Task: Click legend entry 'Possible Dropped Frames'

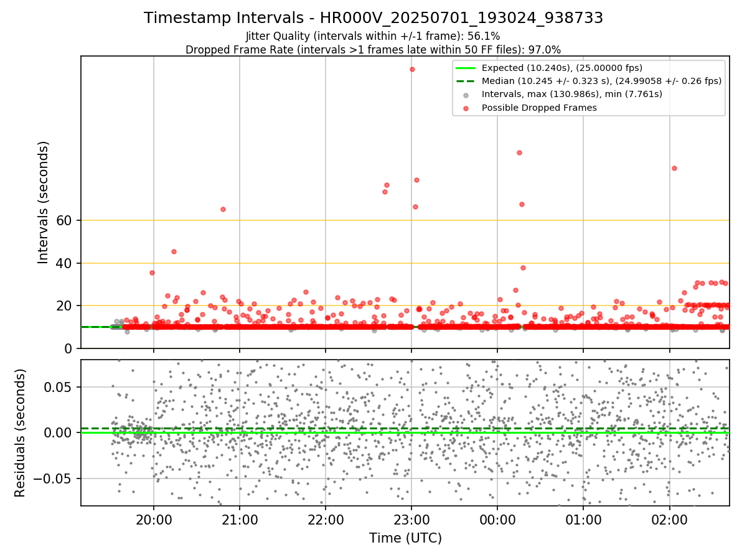Action: (x=539, y=108)
